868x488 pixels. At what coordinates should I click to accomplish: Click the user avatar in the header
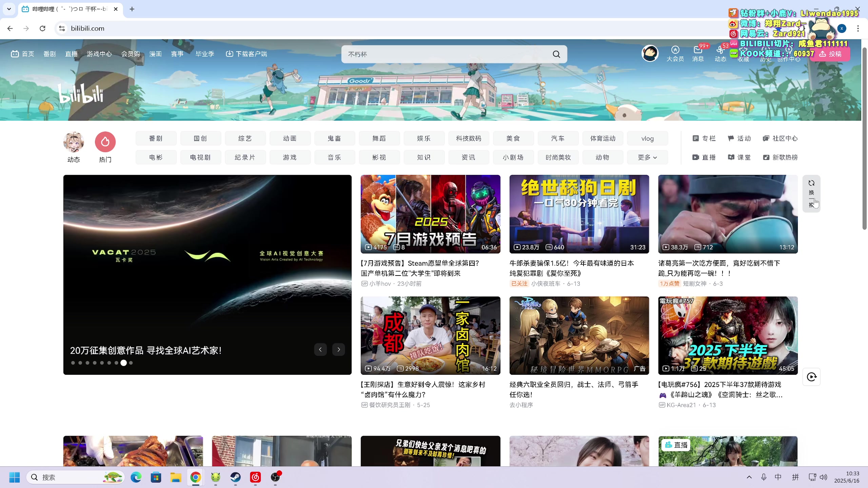(x=650, y=53)
